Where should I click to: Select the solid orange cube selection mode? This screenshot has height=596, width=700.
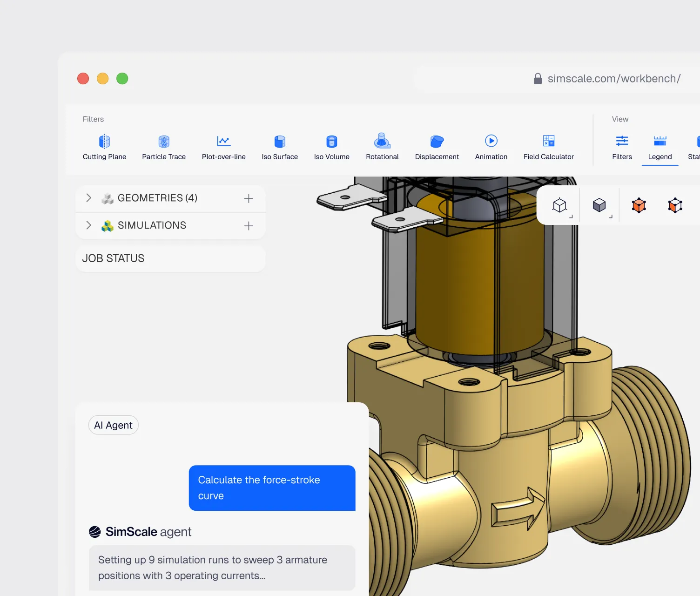click(x=639, y=205)
